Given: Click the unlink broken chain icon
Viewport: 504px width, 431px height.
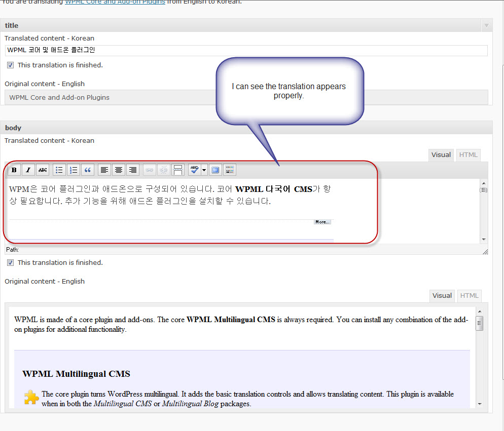Looking at the screenshot, I should pyautogui.click(x=164, y=170).
